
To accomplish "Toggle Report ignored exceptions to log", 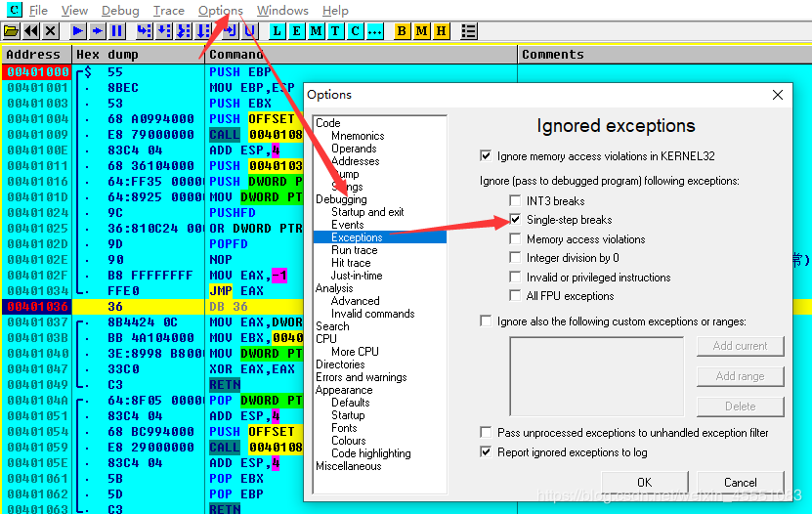I will coord(486,451).
